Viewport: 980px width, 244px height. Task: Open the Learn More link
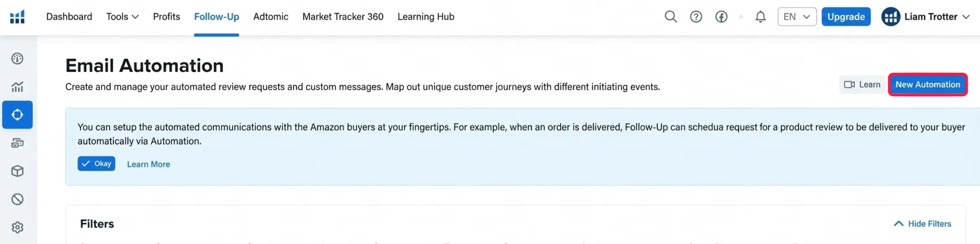coord(148,164)
